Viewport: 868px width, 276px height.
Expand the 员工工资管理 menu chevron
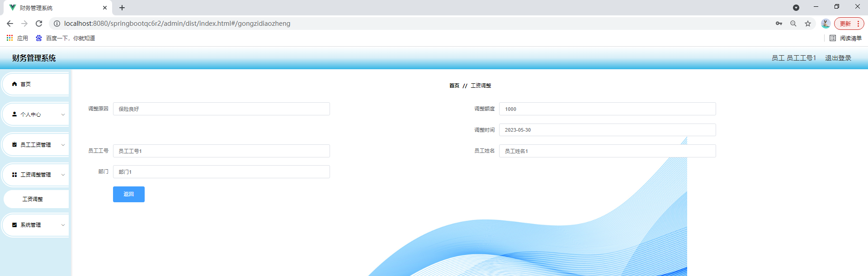[x=63, y=145]
